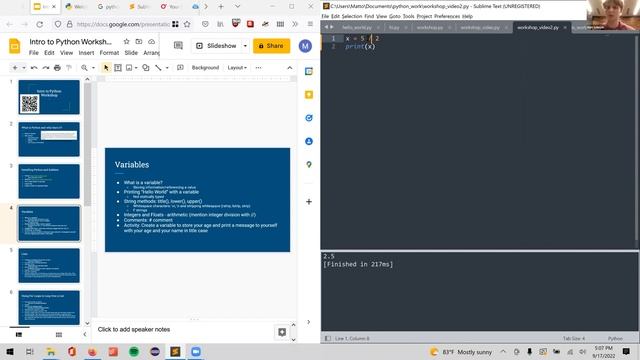This screenshot has height=360, width=640.
Task: Open Zoom from the taskbar
Action: 196,352
